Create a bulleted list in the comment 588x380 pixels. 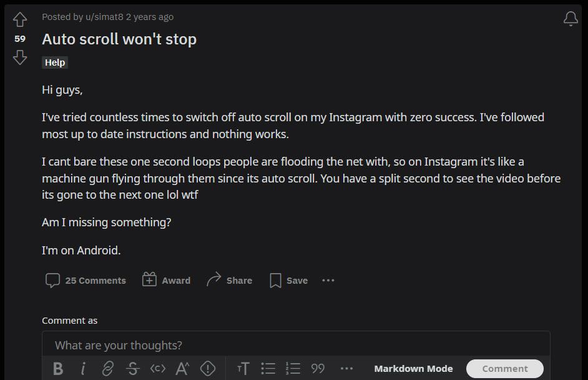268,368
